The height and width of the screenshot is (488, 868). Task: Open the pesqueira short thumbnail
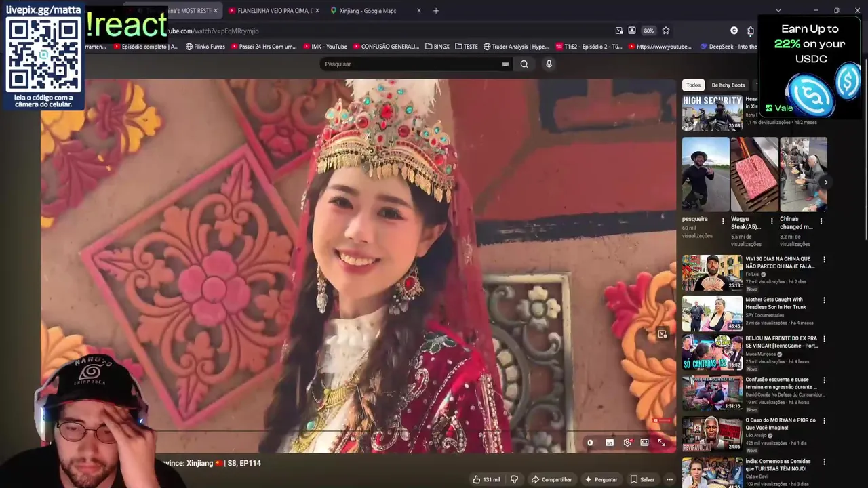pos(705,174)
